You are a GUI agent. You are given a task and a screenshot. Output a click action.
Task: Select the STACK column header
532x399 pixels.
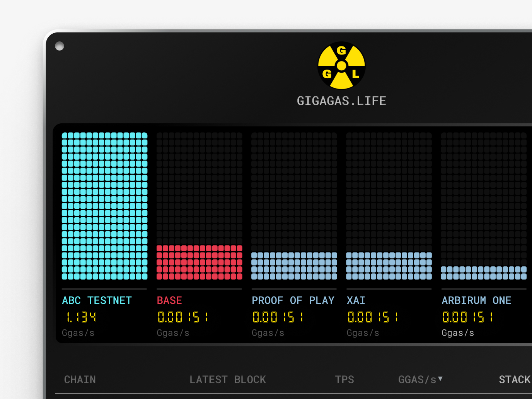click(x=514, y=380)
